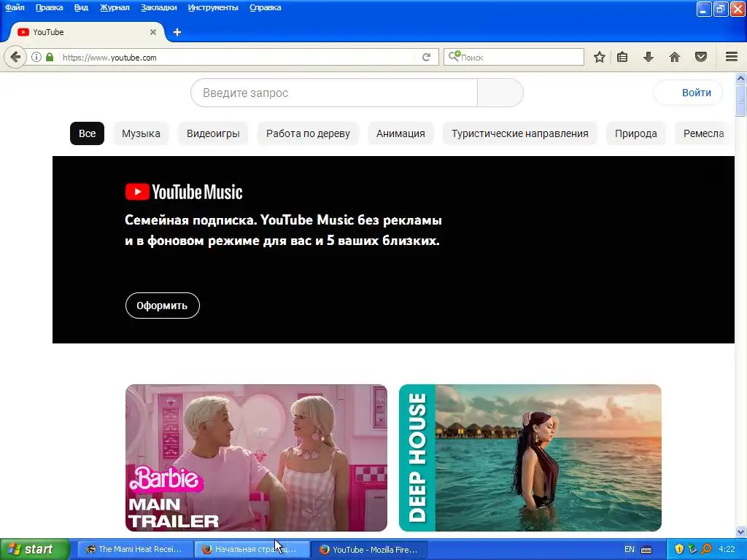Screen dimensions: 747x560
Task: Switch to YouTube - Mozilla Firefox taskbar item
Action: click(x=369, y=549)
